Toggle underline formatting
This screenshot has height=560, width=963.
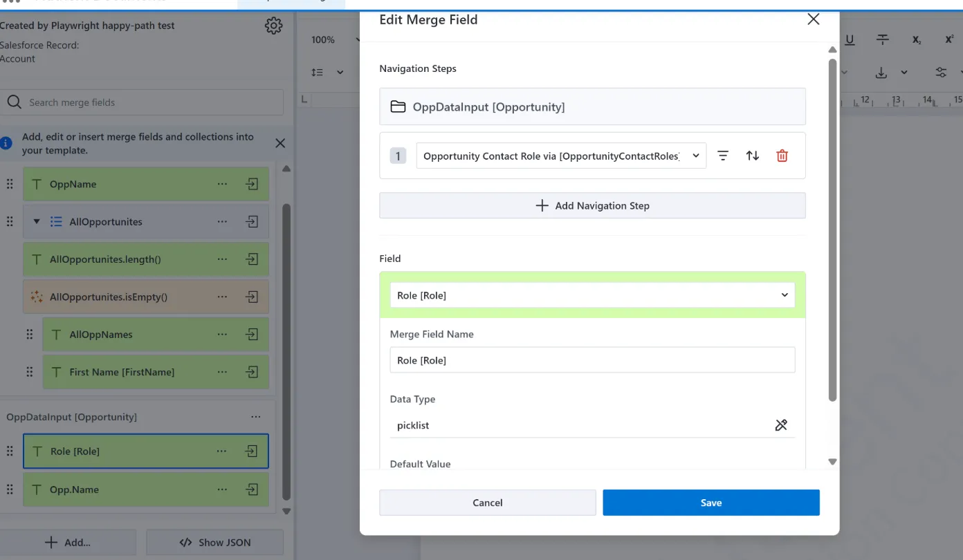point(850,40)
